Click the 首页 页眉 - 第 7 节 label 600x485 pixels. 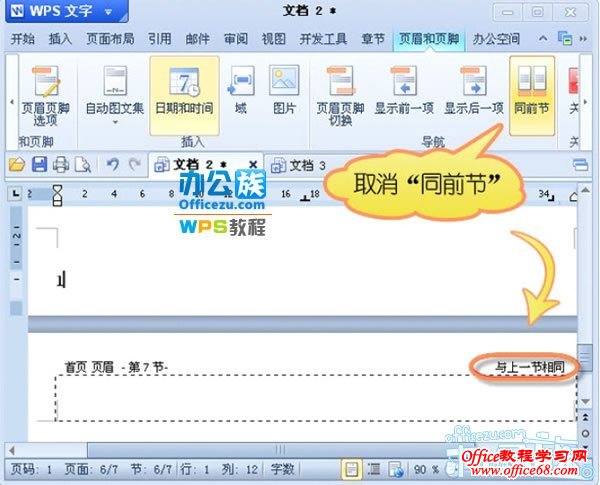click(116, 367)
